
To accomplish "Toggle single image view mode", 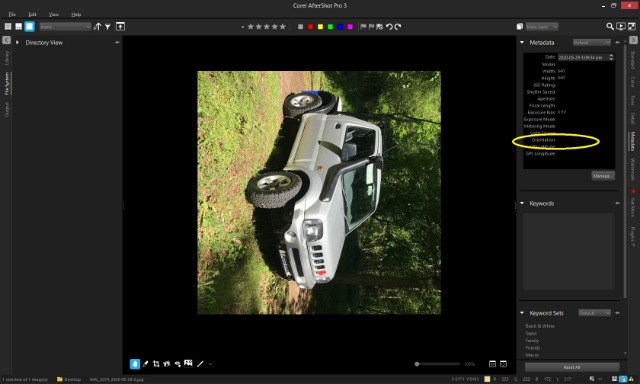I will point(29,27).
